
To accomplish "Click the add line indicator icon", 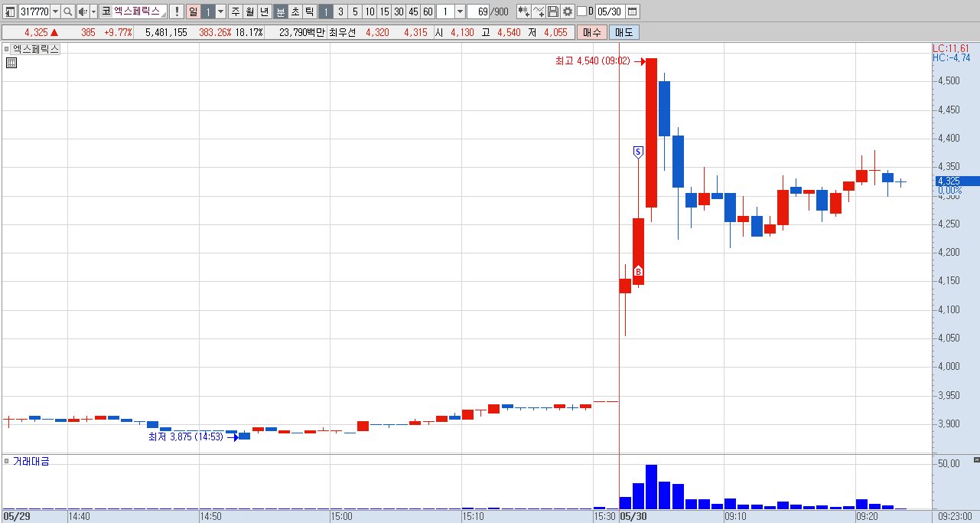I will [539, 11].
